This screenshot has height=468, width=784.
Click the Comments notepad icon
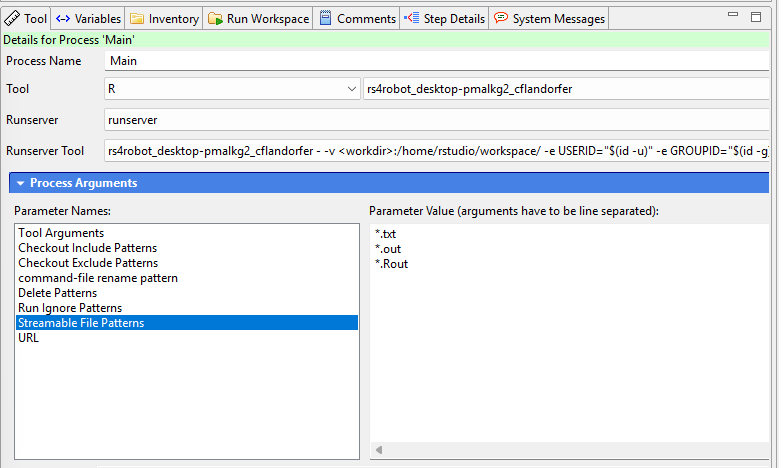pos(325,18)
